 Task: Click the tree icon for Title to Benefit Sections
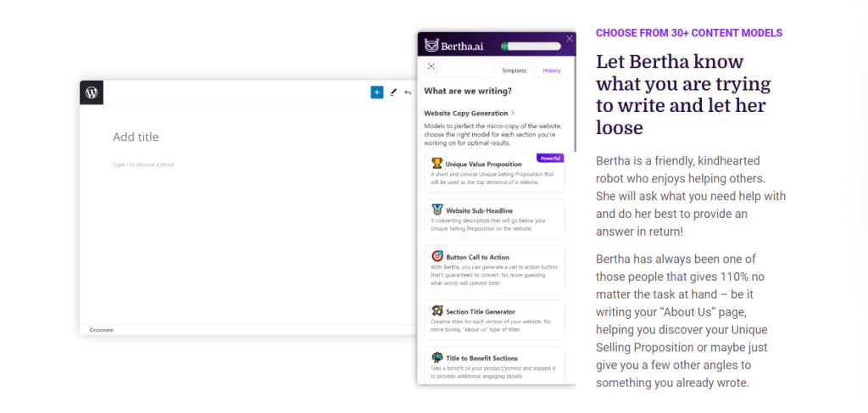coord(437,358)
